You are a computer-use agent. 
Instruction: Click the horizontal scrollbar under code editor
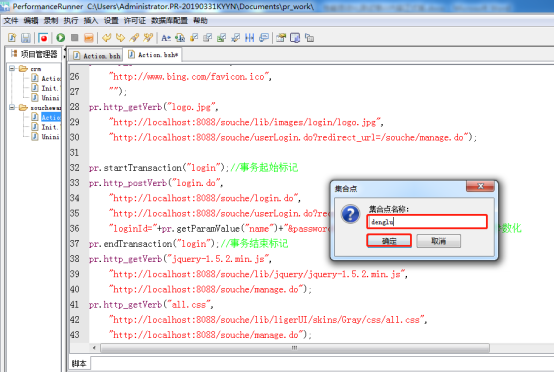pos(295,348)
